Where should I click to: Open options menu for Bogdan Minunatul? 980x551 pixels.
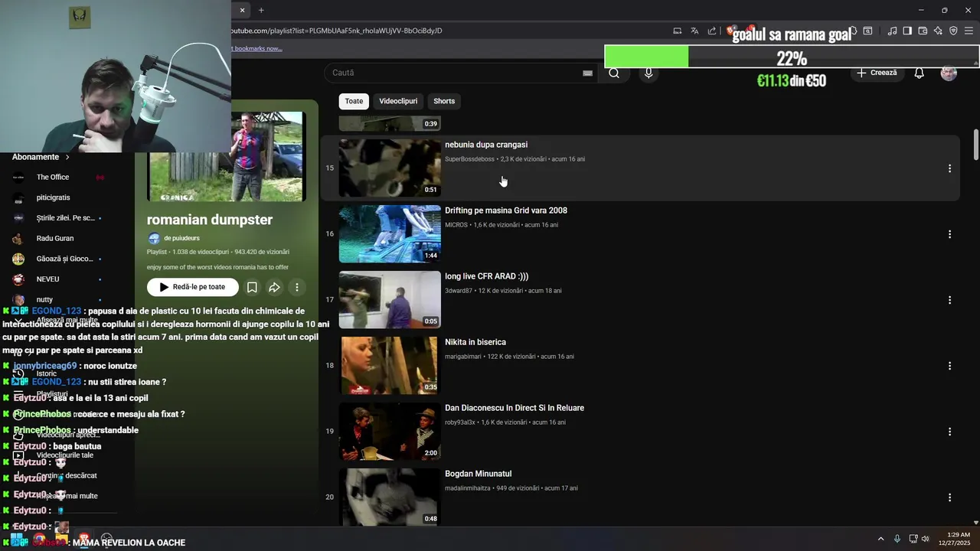click(x=949, y=497)
